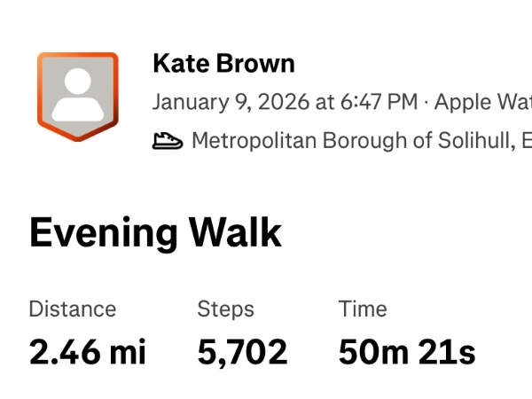Viewport: 532px width, 399px height.
Task: Select the 5,702 steps value
Action: [x=242, y=352]
